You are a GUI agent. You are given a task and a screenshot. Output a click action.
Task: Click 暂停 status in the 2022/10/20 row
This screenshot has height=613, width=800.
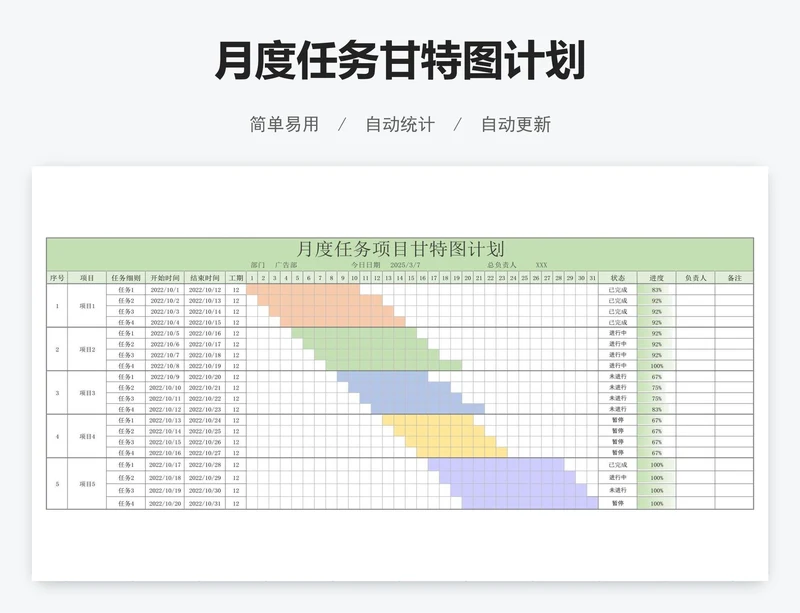(x=618, y=503)
